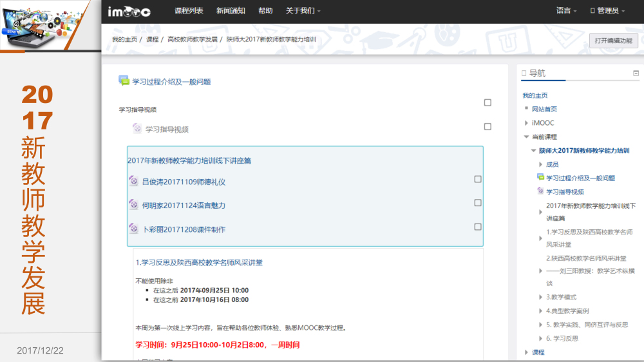The image size is (644, 362).
Task: Toggle completion checkbox for 何明家20171124语言魅力
Action: point(478,203)
